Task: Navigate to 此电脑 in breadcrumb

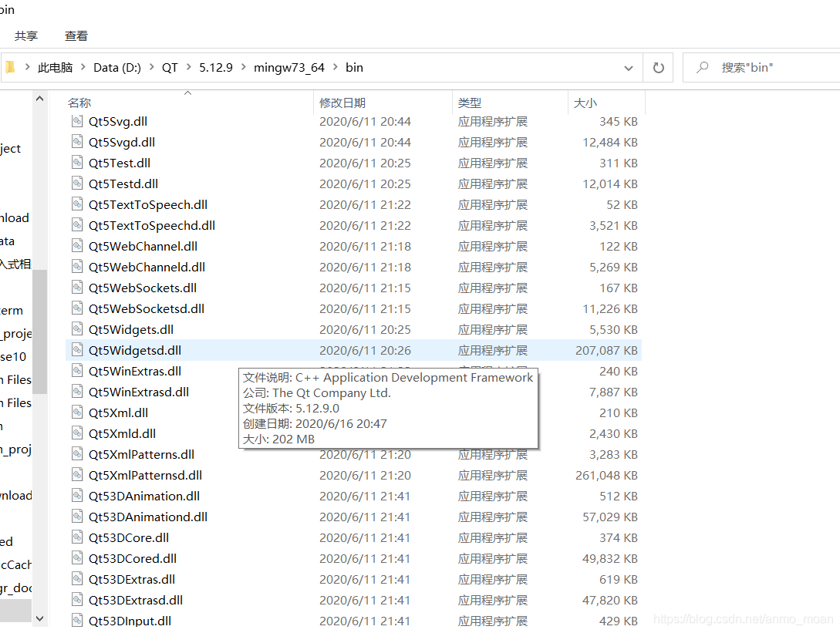Action: [56, 68]
